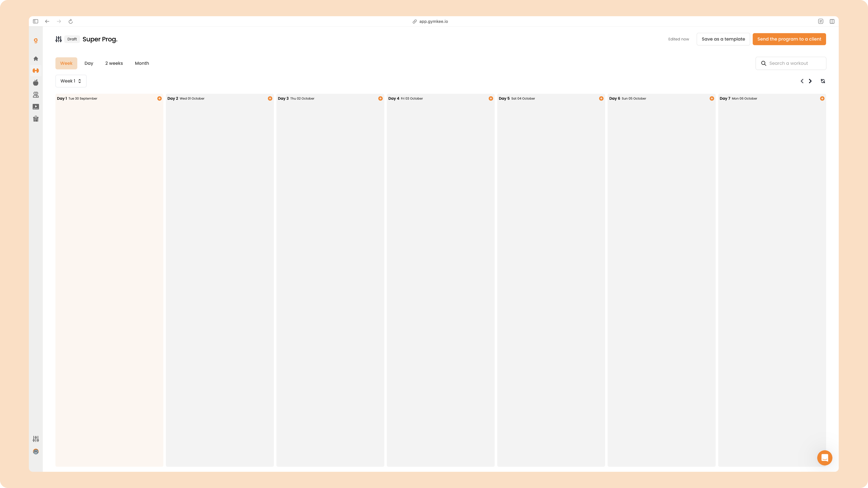Open the Week 1 dropdown
This screenshot has height=488, width=868.
click(x=71, y=81)
